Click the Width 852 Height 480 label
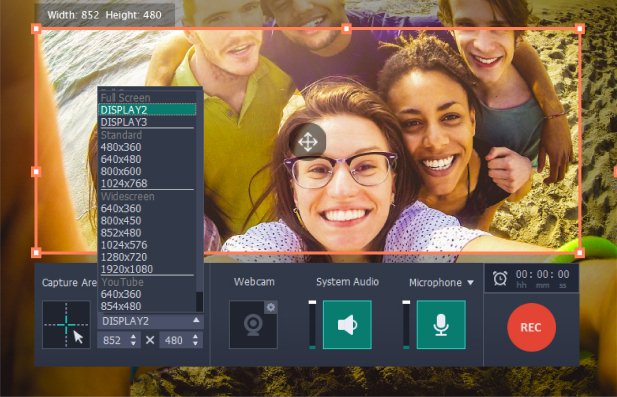This screenshot has height=397, width=617. [x=105, y=15]
